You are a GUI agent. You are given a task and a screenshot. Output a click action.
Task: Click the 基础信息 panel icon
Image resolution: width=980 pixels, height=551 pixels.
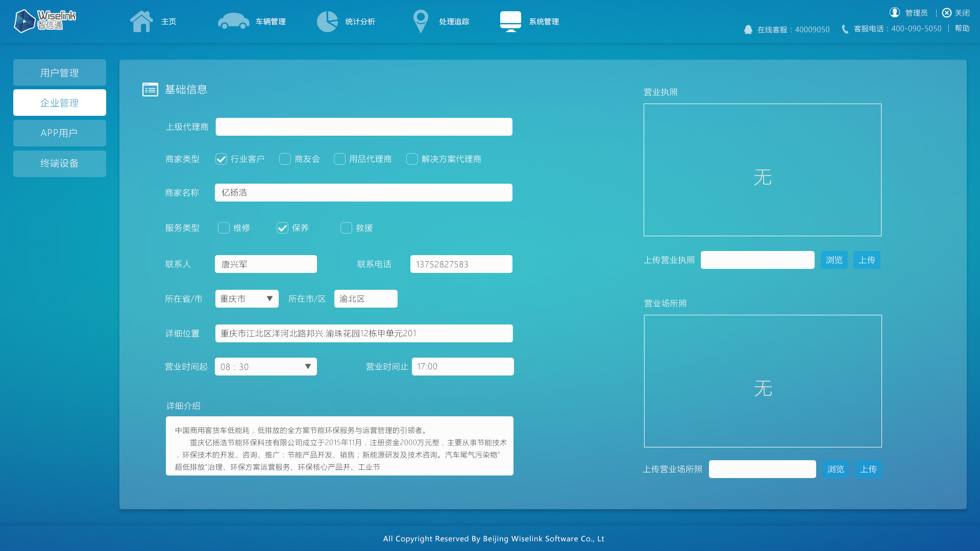(x=150, y=89)
